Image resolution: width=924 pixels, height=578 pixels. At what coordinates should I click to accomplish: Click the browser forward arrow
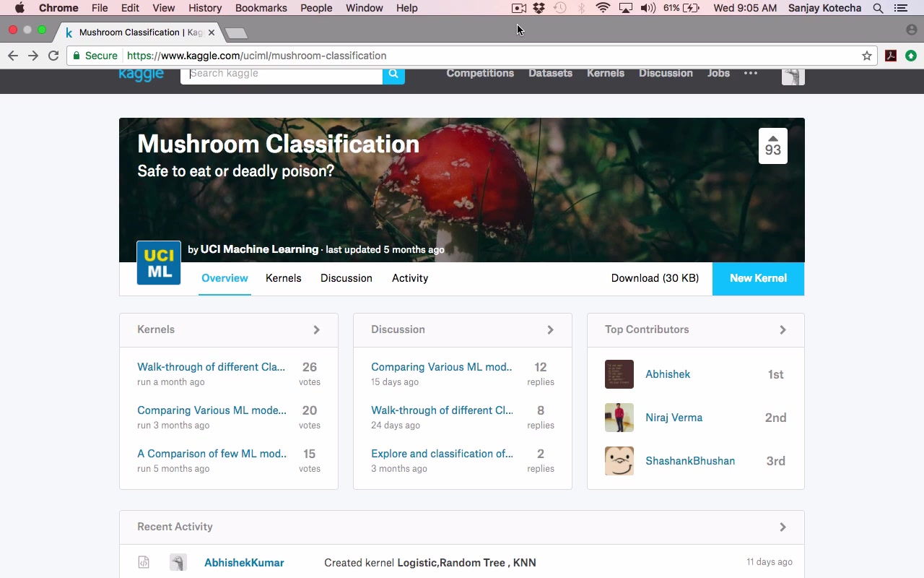coord(33,56)
